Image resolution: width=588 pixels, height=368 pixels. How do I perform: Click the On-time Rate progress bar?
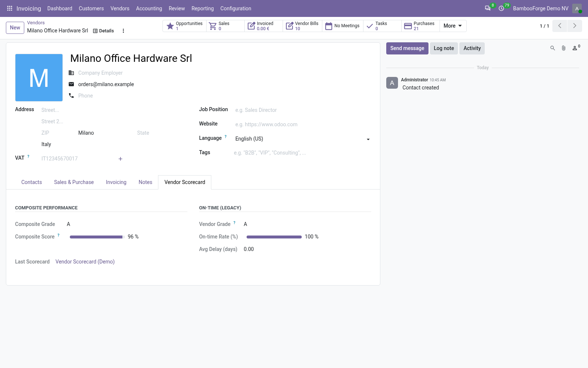[x=274, y=237]
